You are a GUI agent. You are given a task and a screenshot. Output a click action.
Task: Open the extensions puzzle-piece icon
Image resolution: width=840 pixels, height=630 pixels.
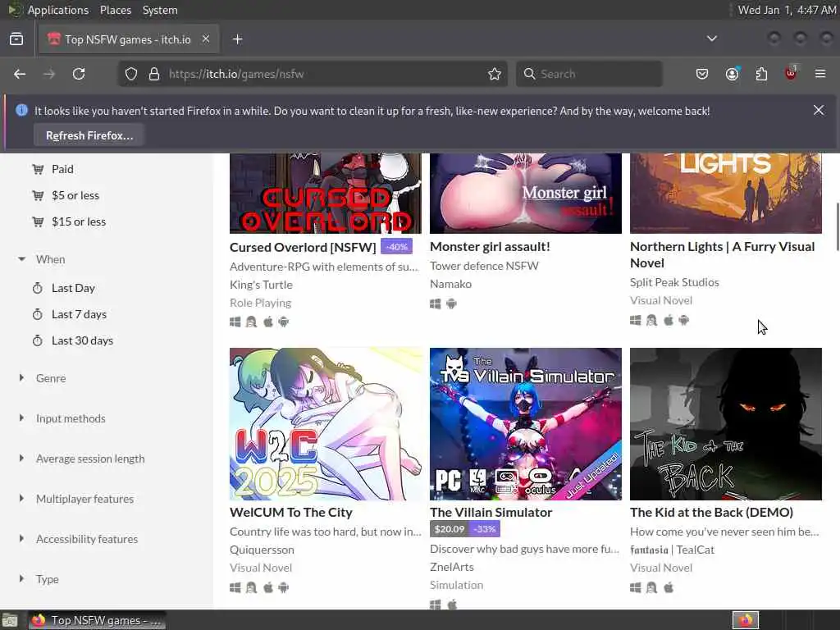(x=761, y=74)
